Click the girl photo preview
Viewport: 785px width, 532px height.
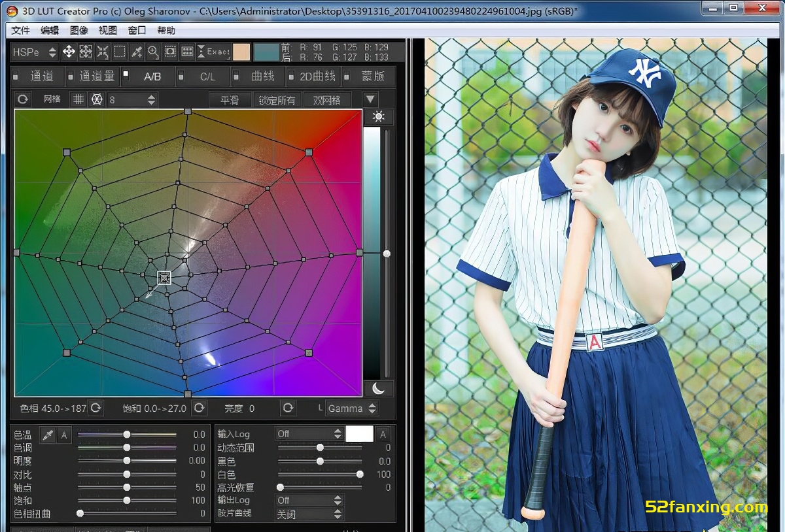pos(595,284)
